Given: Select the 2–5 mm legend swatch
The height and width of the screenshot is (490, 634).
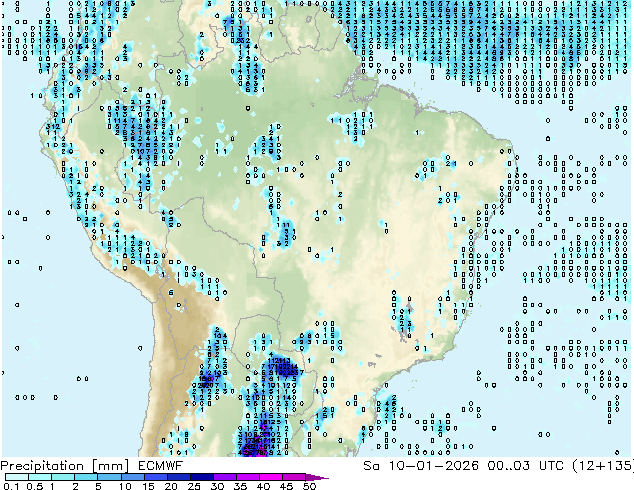Looking at the screenshot, I should click(86, 477).
